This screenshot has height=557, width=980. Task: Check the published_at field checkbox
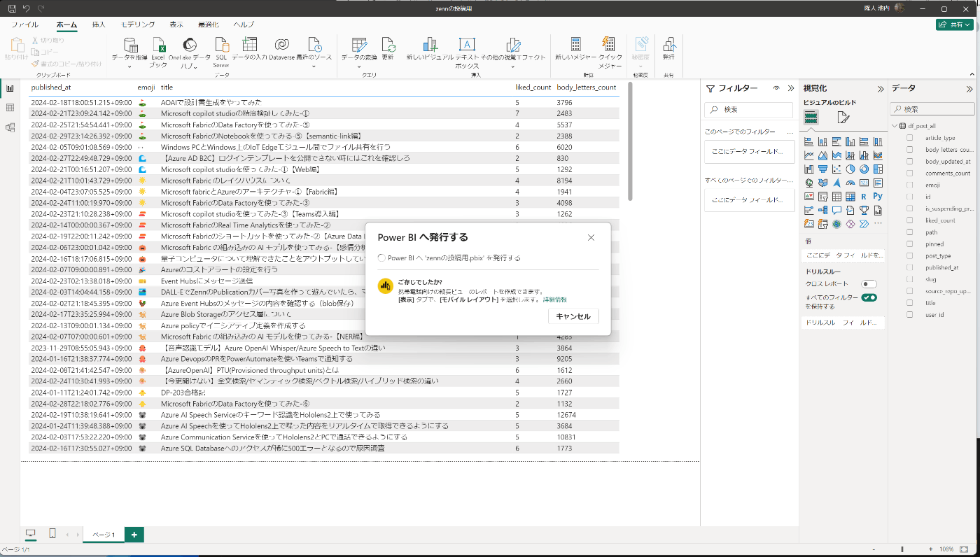click(x=909, y=267)
